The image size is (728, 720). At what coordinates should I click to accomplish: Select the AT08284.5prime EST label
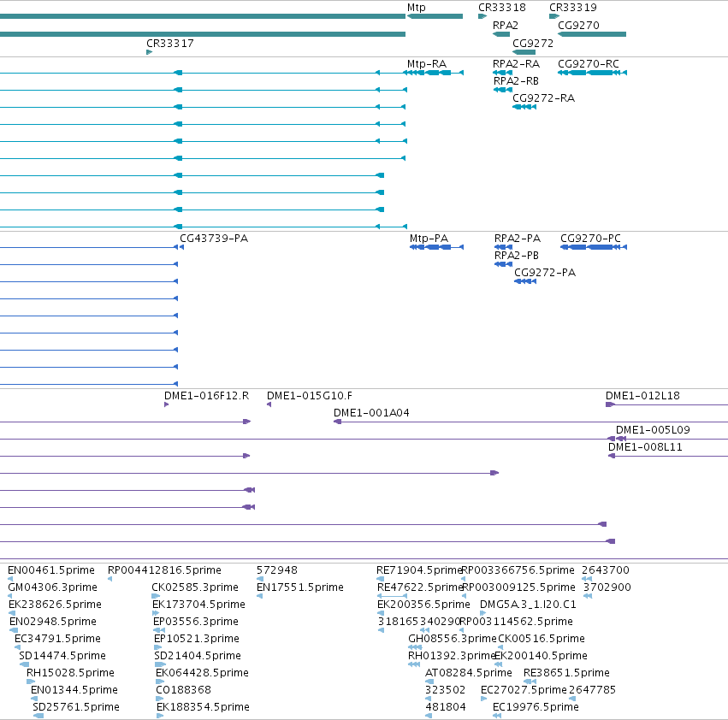pos(469,673)
